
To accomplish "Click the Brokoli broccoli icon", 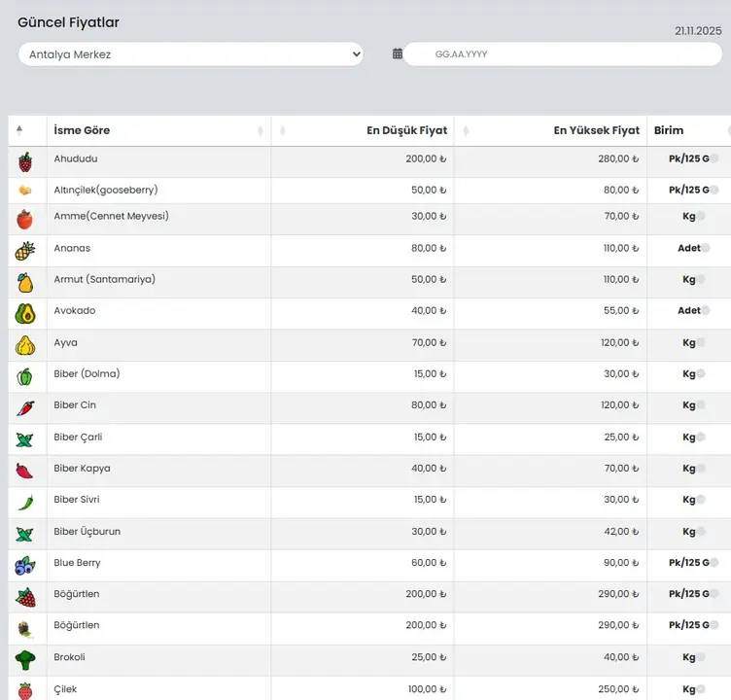I will click(x=25, y=660).
